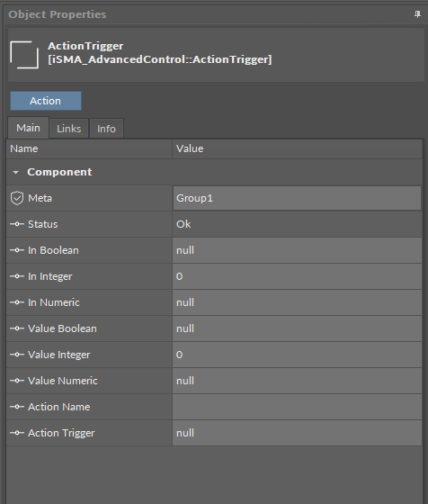Click the slot icon beside In Integer
The width and height of the screenshot is (428, 504).
[17, 276]
